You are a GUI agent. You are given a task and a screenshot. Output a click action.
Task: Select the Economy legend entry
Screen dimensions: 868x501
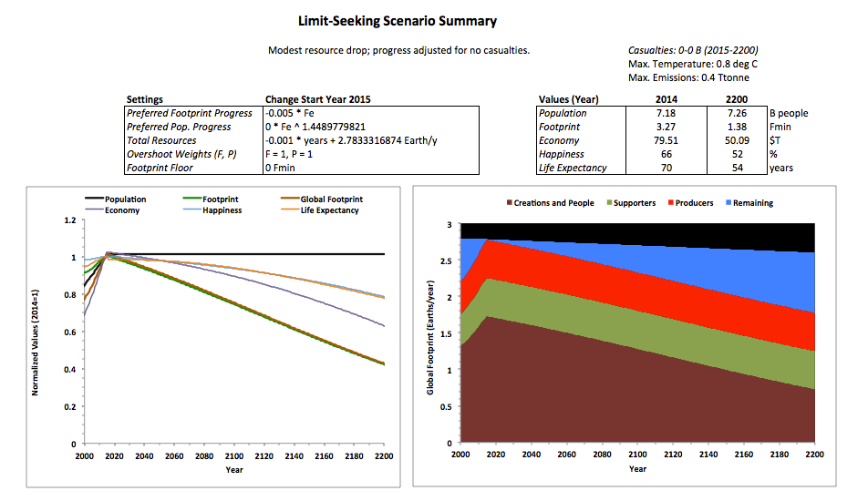click(x=120, y=210)
